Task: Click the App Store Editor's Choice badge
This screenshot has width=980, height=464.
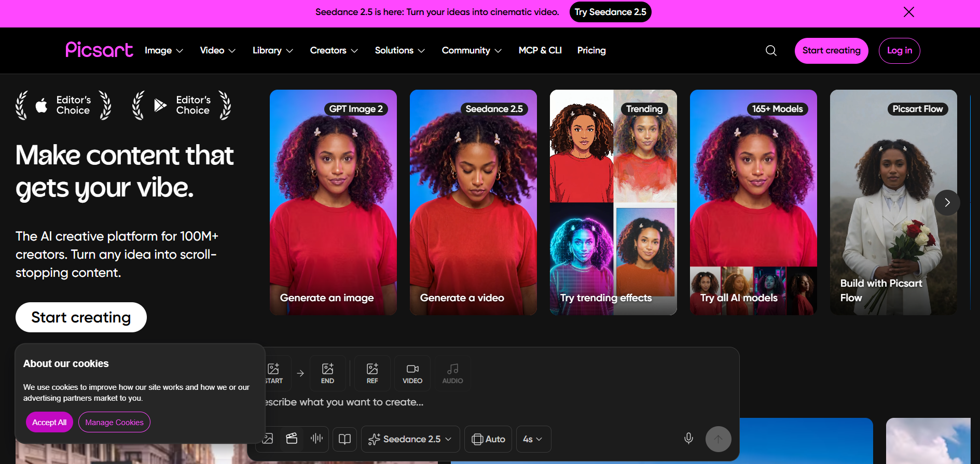Action: [63, 105]
